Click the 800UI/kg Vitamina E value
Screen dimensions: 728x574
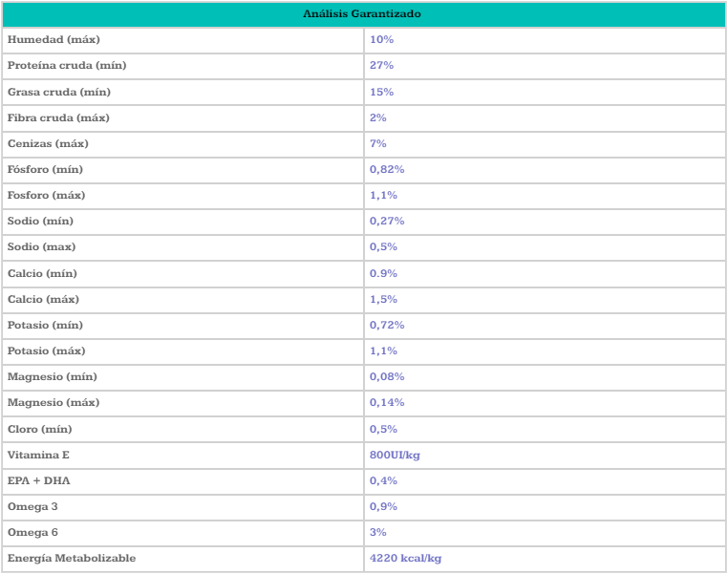point(395,455)
